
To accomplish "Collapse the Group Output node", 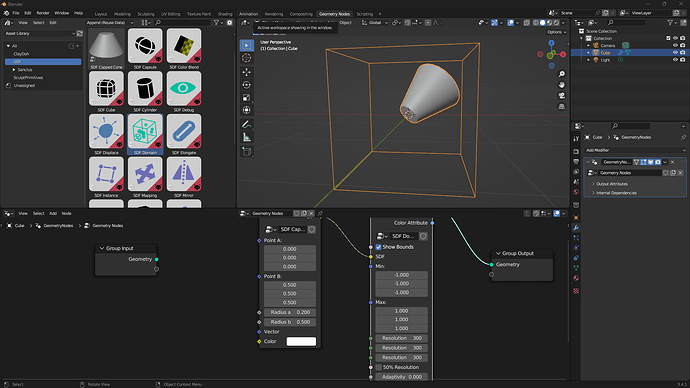I will pyautogui.click(x=499, y=253).
